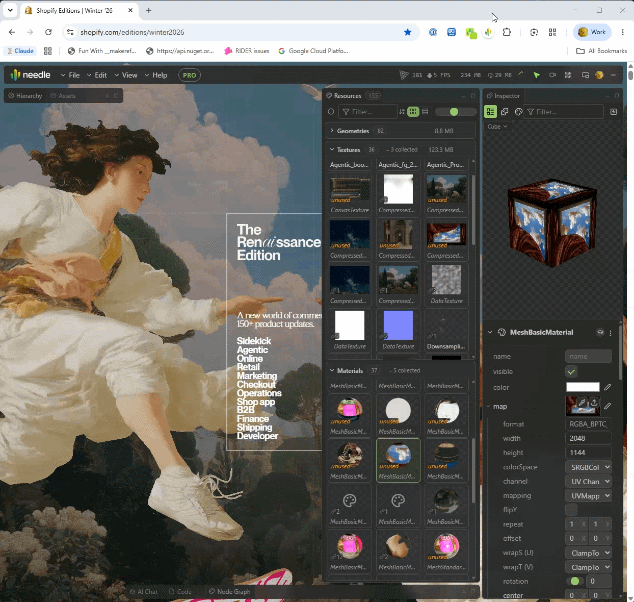Click the Resources filter input

tap(368, 112)
